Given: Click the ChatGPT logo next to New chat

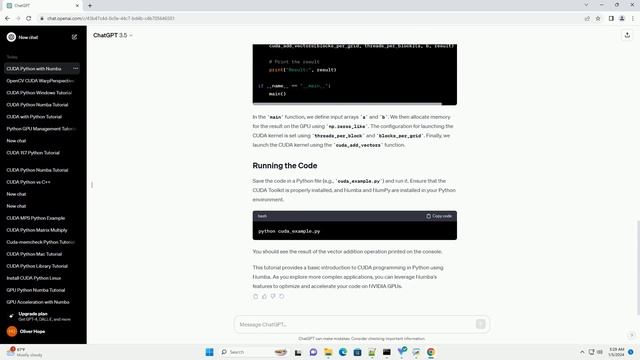Looking at the screenshot, I should (11, 37).
